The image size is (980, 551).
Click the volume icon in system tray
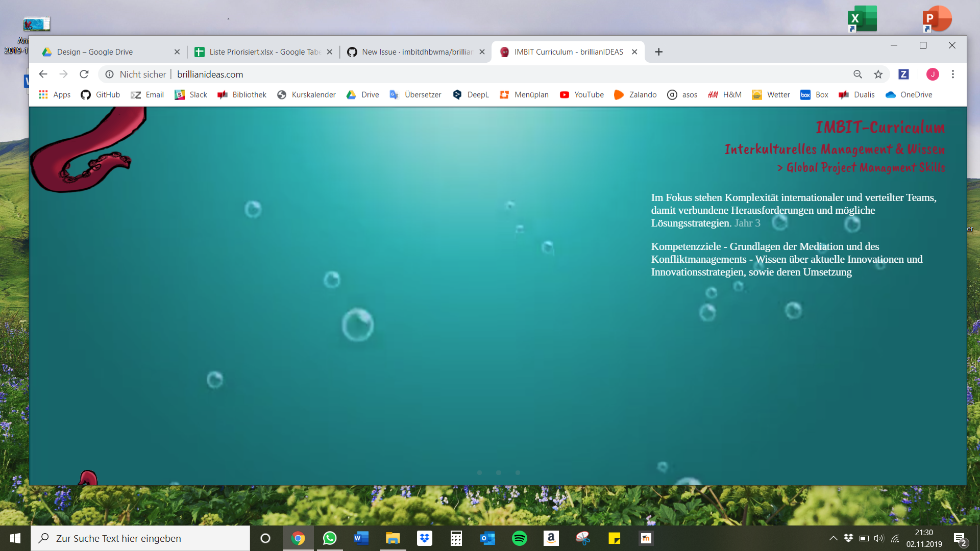click(x=879, y=538)
